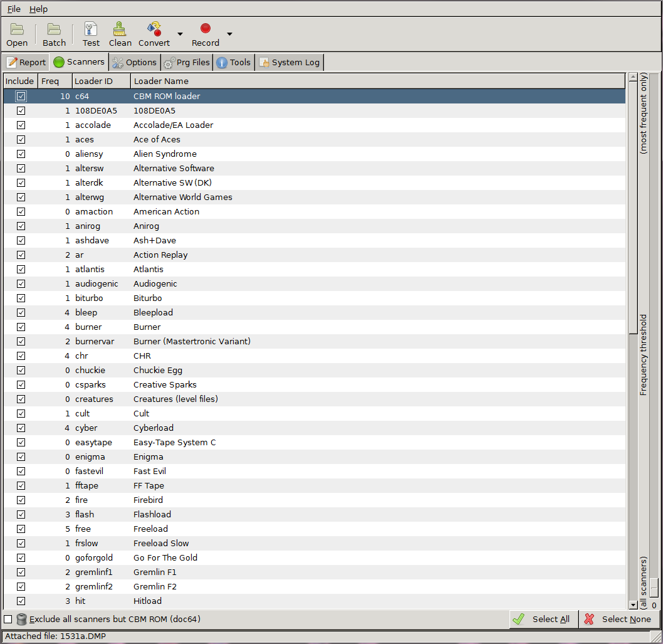Switch to the System Log tab
The width and height of the screenshot is (663, 644).
click(x=290, y=63)
